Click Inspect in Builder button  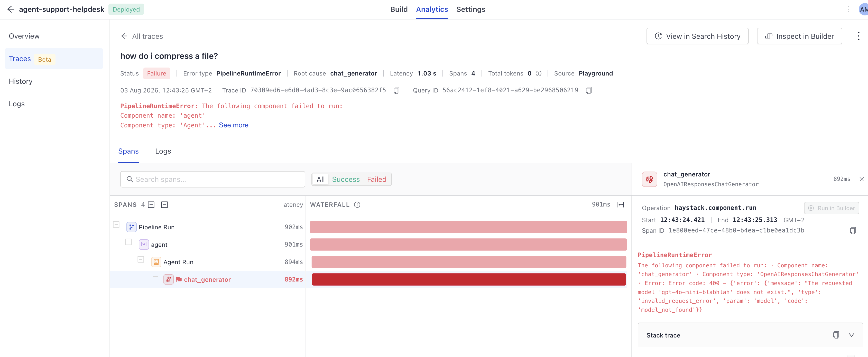(799, 36)
